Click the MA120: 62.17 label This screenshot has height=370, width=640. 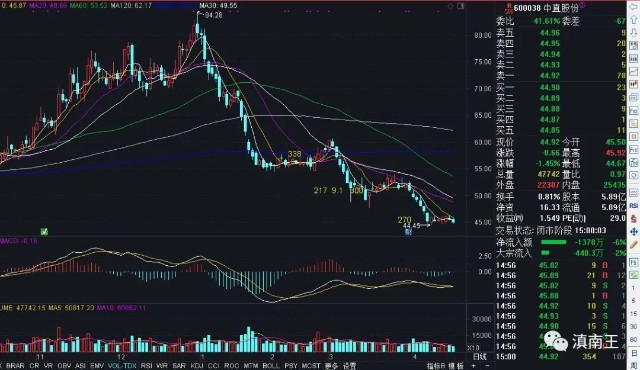click(131, 6)
